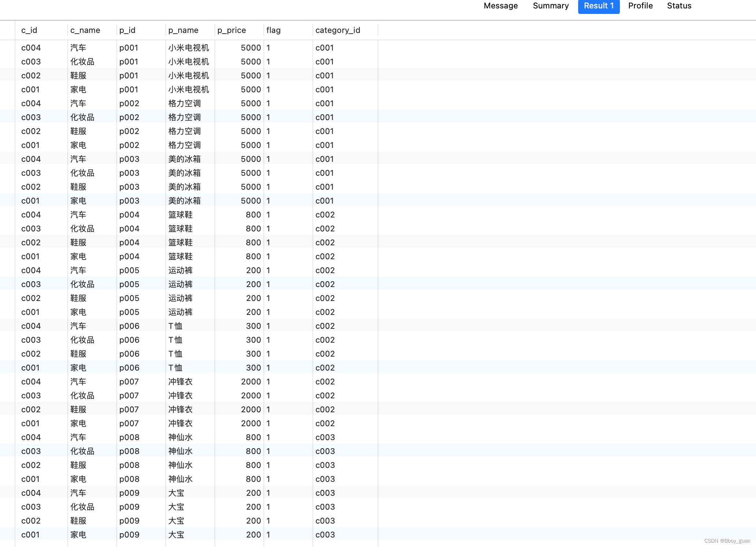Select the Result 1 tab
The image size is (756, 547).
598,6
